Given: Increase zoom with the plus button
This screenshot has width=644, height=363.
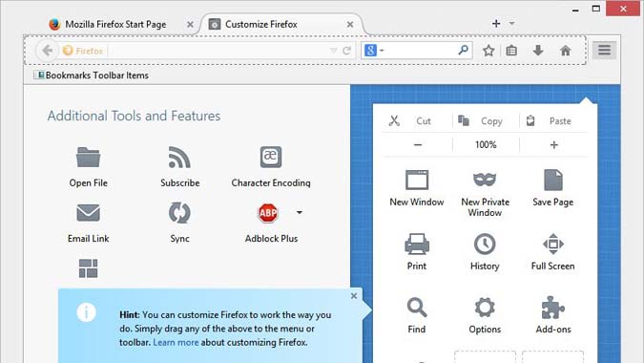Looking at the screenshot, I should tap(554, 144).
